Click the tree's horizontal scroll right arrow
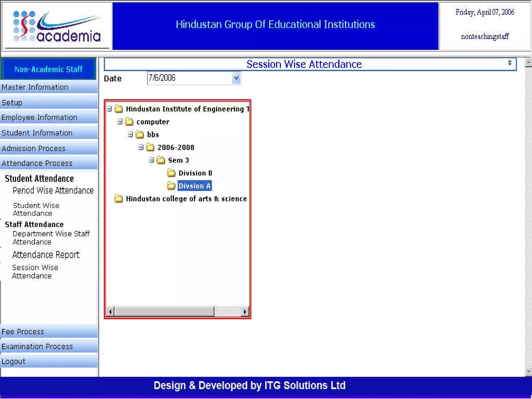The width and height of the screenshot is (532, 399). coord(245,311)
